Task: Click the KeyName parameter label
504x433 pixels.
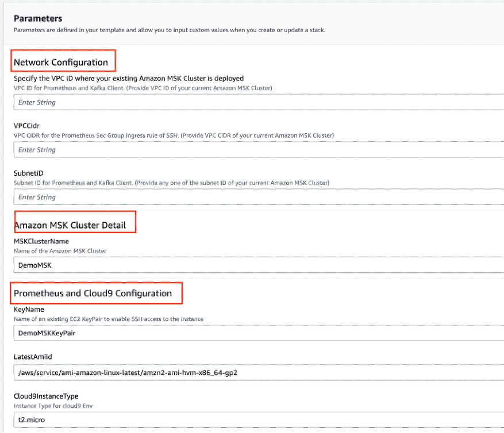Action: click(27, 309)
